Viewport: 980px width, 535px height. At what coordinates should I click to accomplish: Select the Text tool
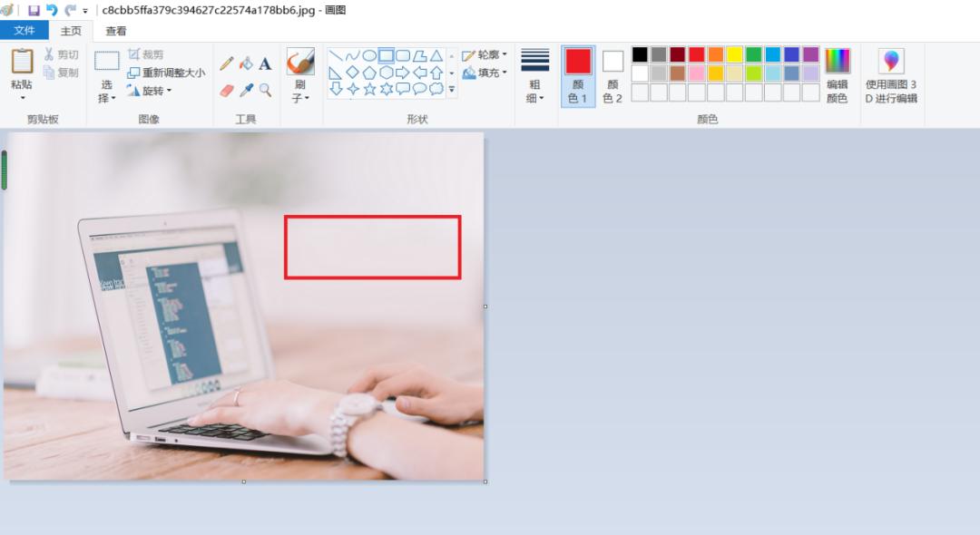click(265, 63)
